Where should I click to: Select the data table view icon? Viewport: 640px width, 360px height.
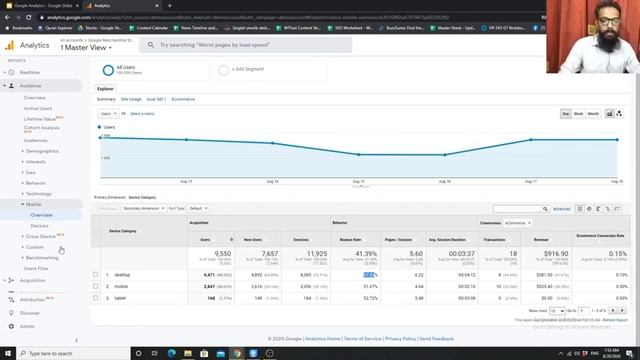point(580,209)
